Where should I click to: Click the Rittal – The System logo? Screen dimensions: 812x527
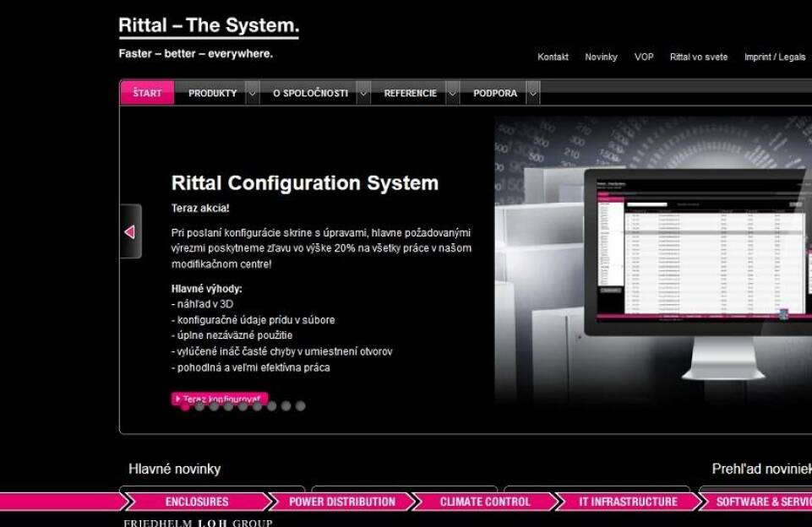point(208,26)
